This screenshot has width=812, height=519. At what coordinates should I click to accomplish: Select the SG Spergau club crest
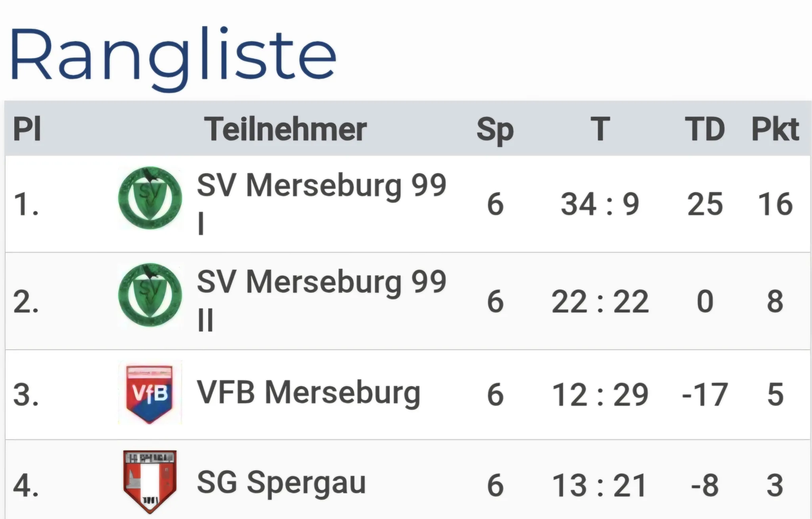pos(150,482)
